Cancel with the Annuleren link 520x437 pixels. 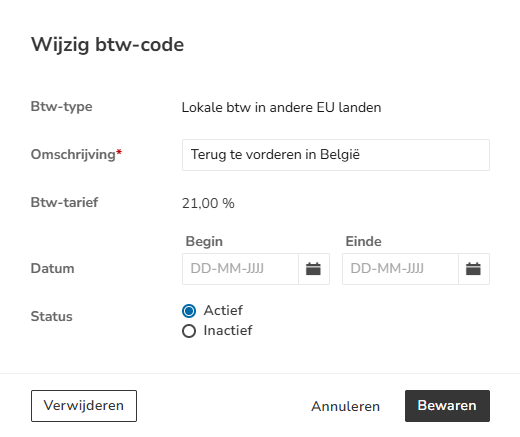pos(346,406)
